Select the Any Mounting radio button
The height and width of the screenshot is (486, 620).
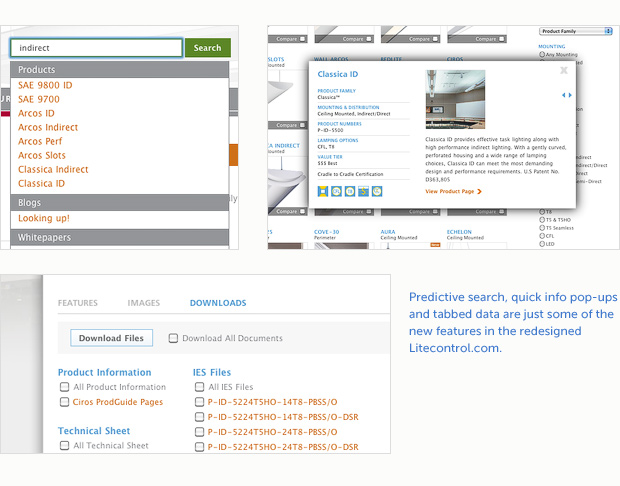point(542,55)
